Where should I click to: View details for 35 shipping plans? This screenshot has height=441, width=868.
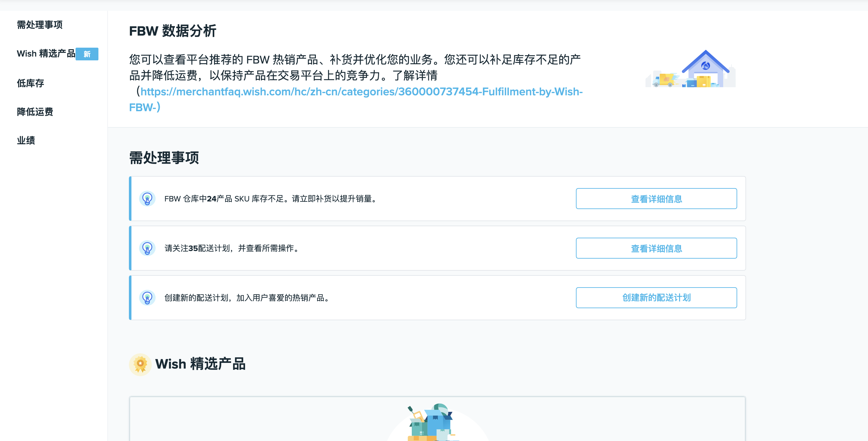coord(656,248)
